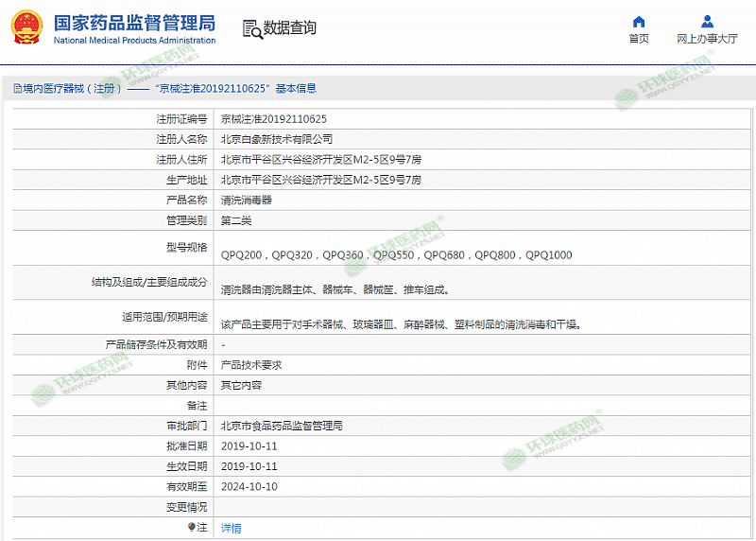Click registrant name 北京白象新技术有限公司

(276, 139)
